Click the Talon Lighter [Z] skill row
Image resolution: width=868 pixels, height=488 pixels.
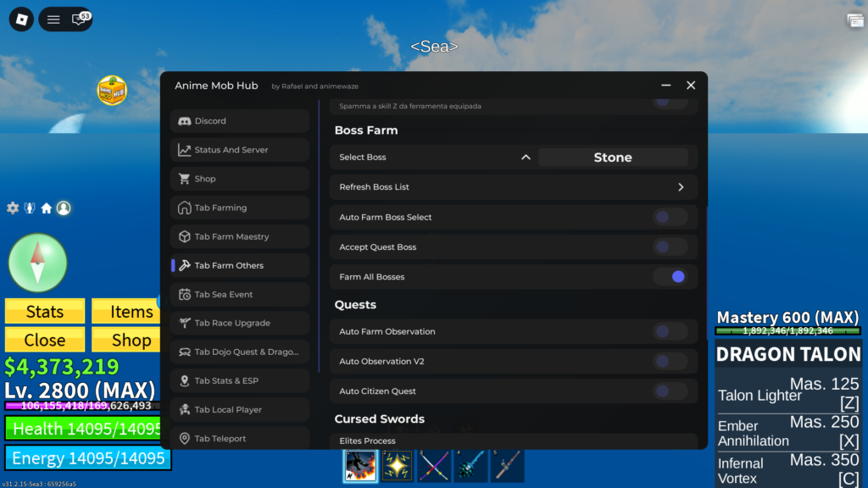(x=788, y=394)
